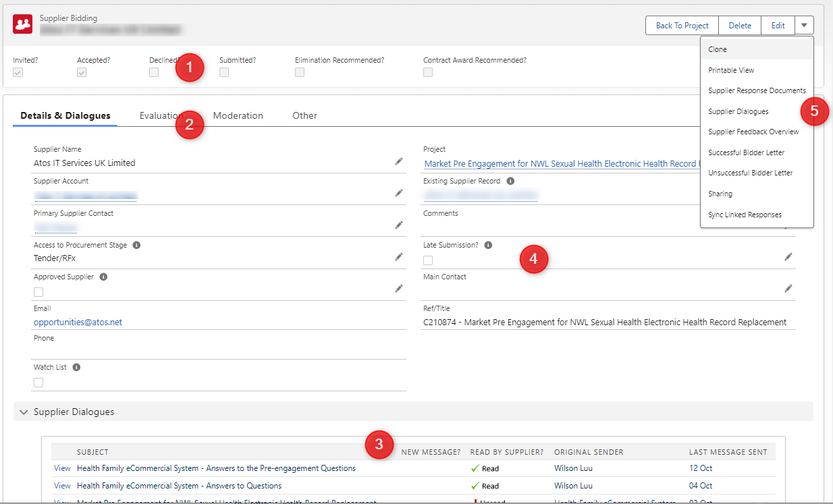View the Answers to Questions dialogue

[x=62, y=486]
